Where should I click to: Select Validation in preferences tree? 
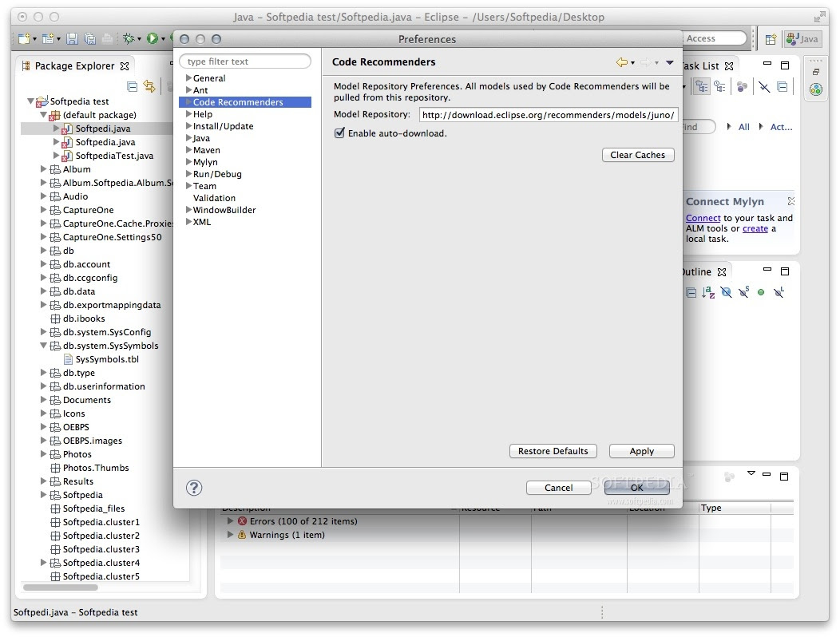[x=214, y=198]
